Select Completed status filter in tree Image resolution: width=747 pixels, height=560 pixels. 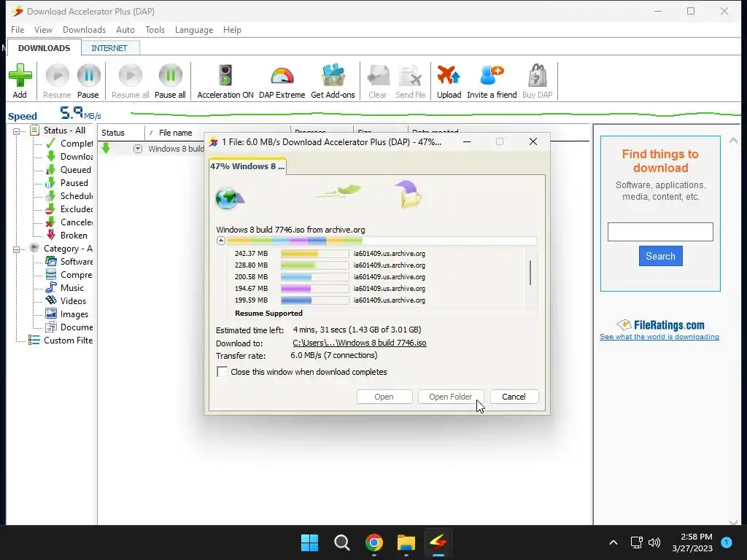69,144
